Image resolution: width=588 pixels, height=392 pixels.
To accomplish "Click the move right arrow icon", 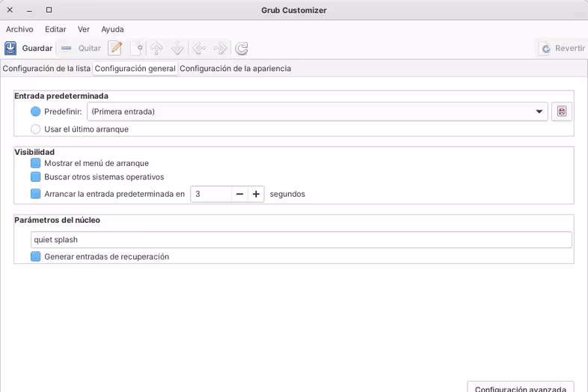I will 220,49.
